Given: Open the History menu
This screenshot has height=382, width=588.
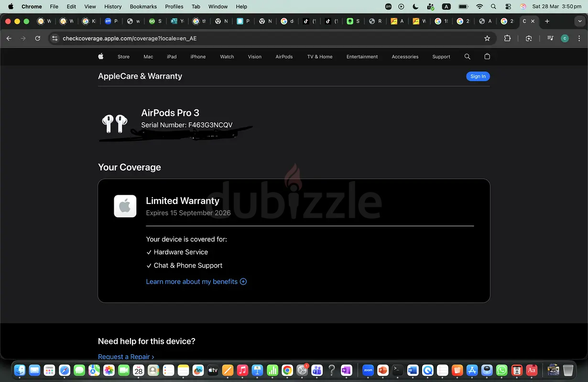Looking at the screenshot, I should point(113,7).
